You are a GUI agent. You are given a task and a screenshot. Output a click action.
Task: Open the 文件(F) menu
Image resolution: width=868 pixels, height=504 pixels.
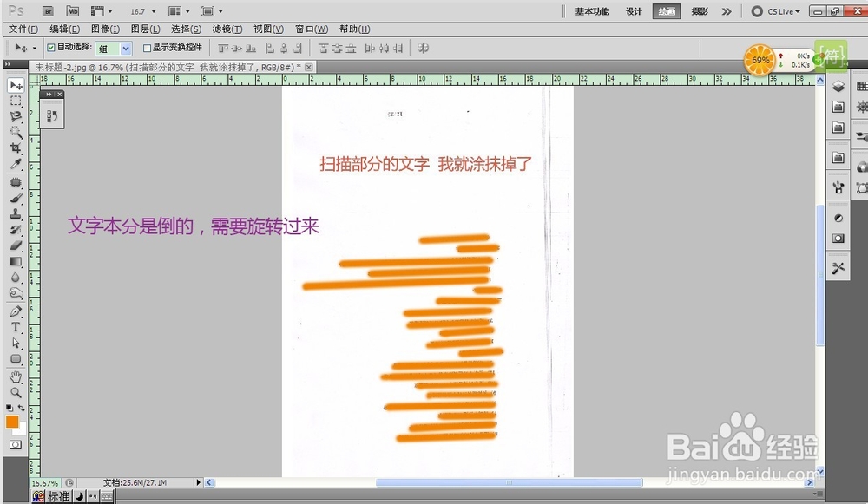pos(23,29)
